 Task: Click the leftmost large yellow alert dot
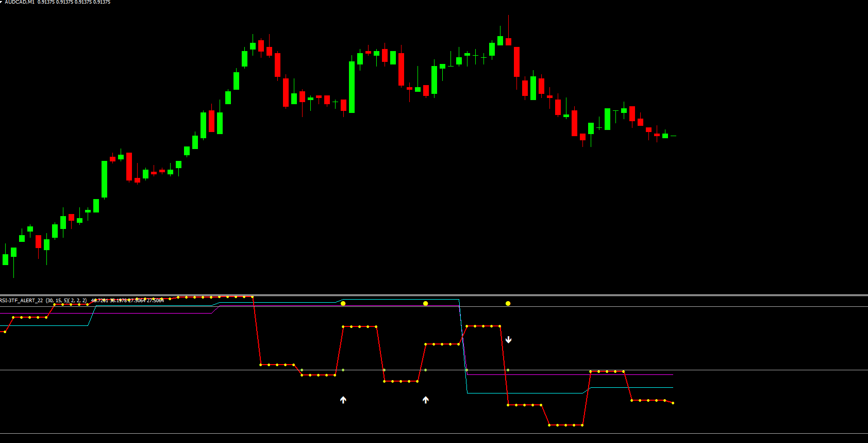[x=343, y=303]
